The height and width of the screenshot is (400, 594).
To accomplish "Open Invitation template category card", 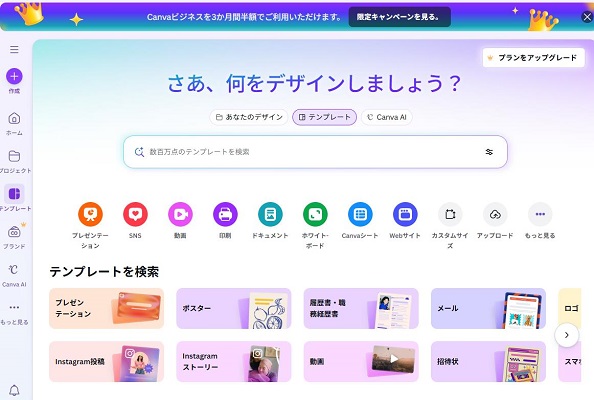I will 488,361.
